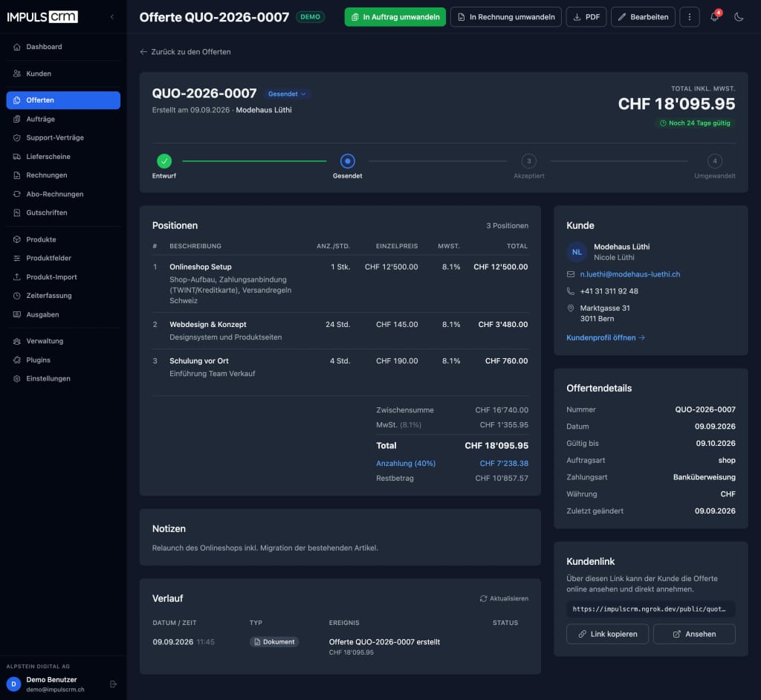Click the Entwurf completed step marker
The image size is (761, 700).
164,161
